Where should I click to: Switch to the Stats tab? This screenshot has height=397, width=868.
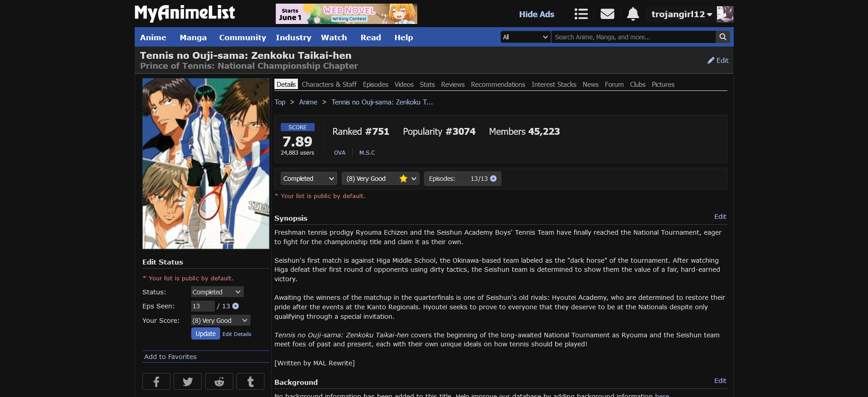click(427, 85)
